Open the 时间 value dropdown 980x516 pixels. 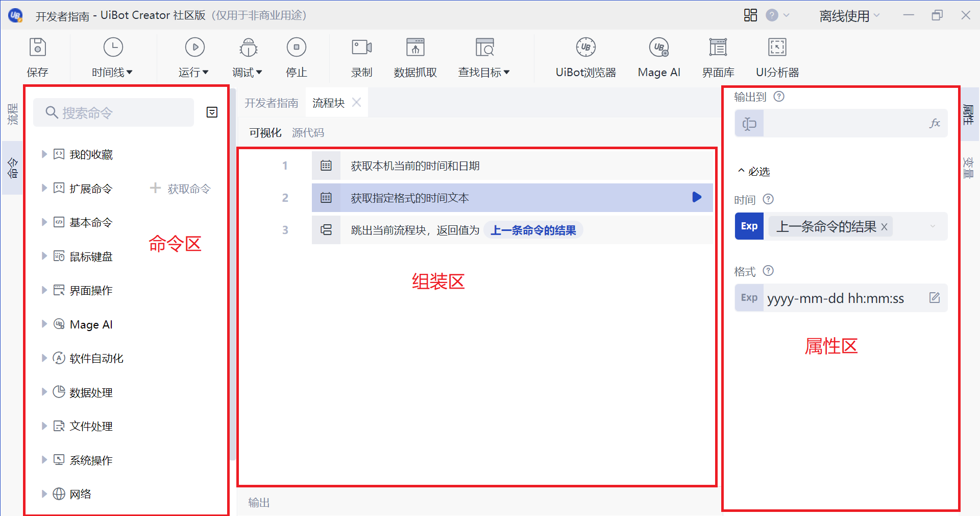[x=933, y=226]
